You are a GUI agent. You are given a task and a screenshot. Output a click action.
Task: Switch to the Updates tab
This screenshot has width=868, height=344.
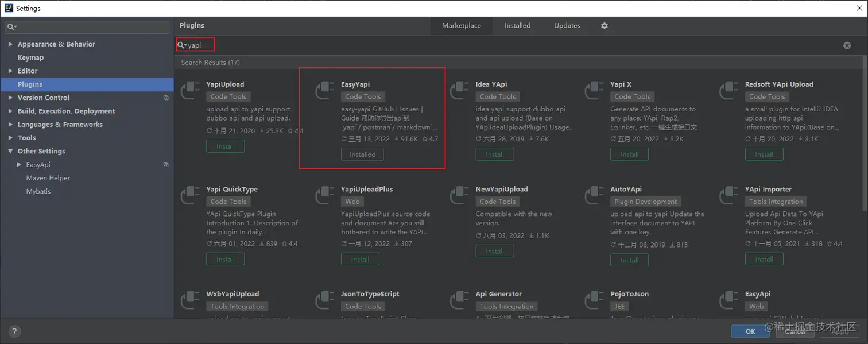[567, 26]
